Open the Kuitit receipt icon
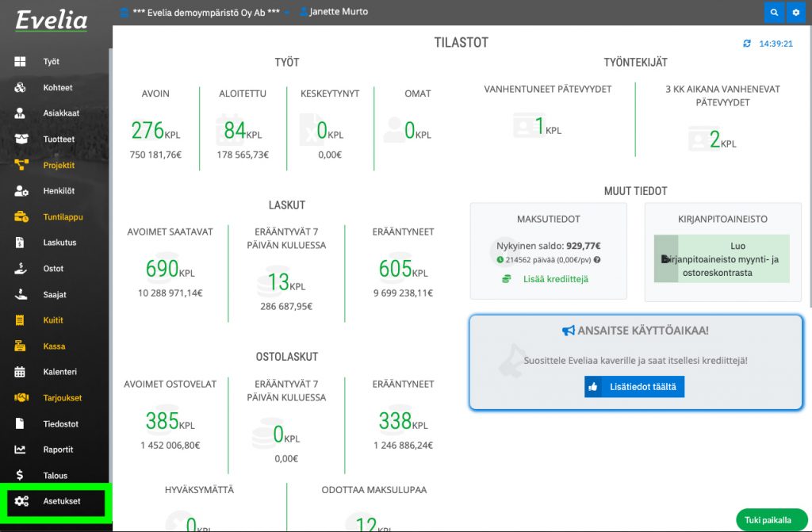The width and height of the screenshot is (812, 532). (x=20, y=320)
